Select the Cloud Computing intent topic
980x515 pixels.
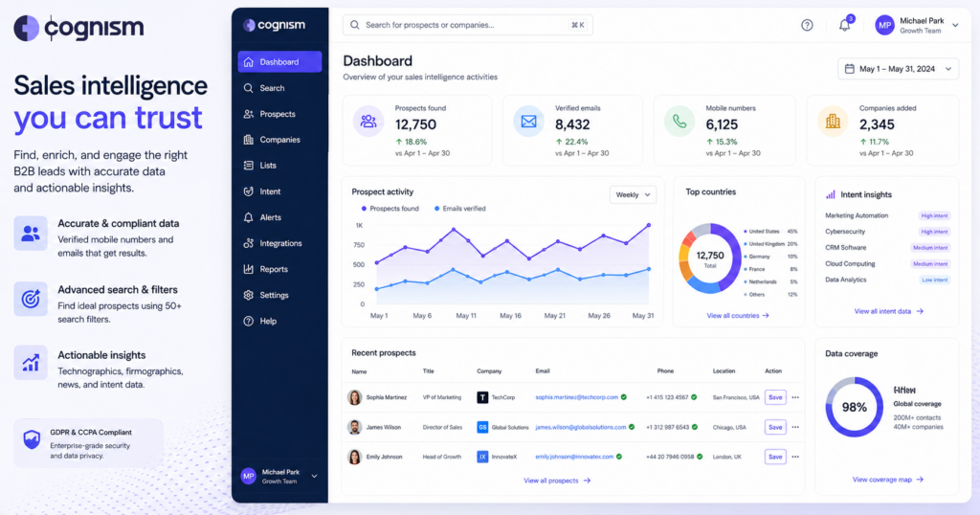tap(850, 264)
